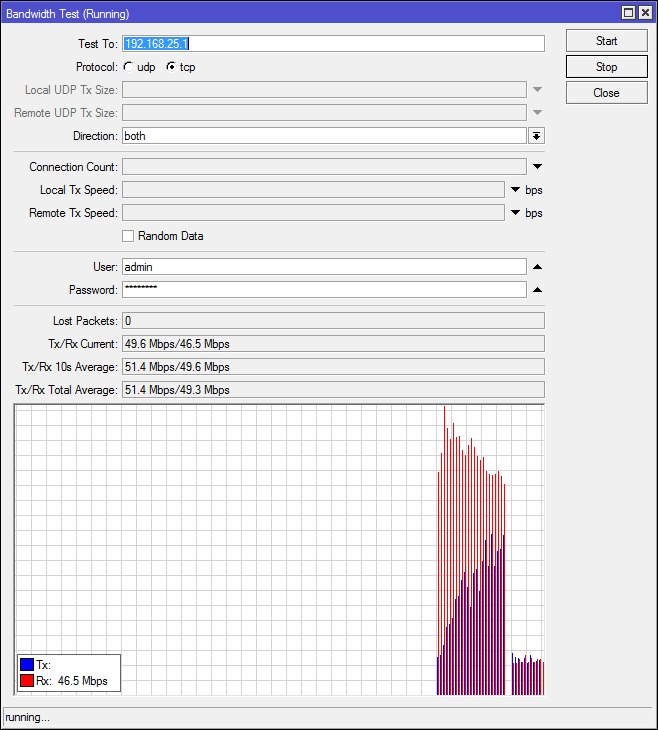Collapse the User field with its arrow
Screen dimensions: 658x730
click(x=537, y=267)
